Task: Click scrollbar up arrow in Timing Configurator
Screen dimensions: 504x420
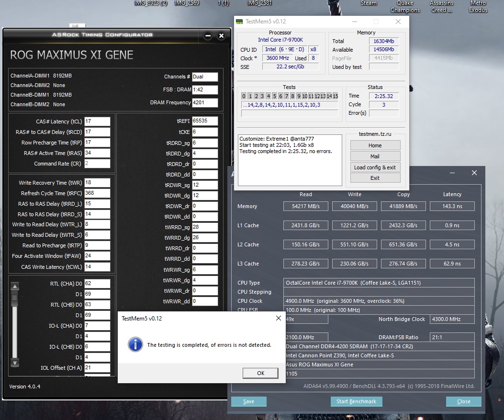Action: (15, 286)
